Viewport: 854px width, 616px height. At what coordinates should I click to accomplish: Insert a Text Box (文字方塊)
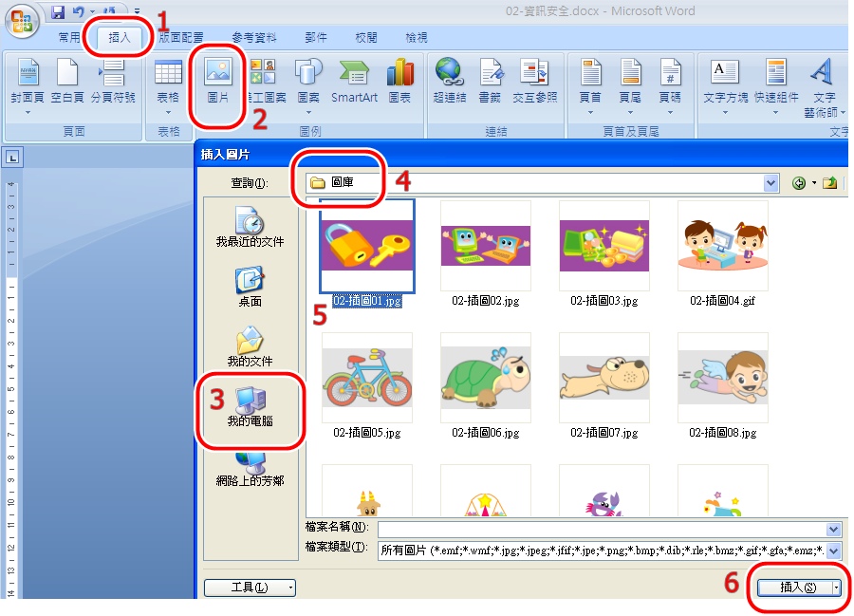[724, 85]
